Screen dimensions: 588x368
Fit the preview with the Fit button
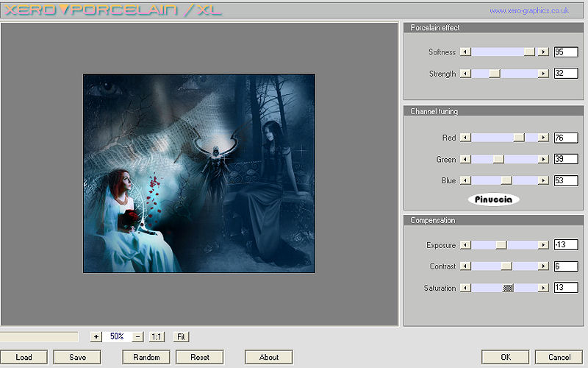pyautogui.click(x=181, y=336)
